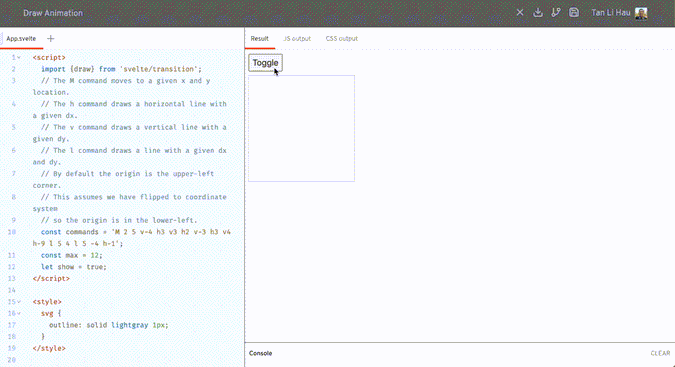Click the closing </script> tag line
675x367 pixels.
pos(51,278)
